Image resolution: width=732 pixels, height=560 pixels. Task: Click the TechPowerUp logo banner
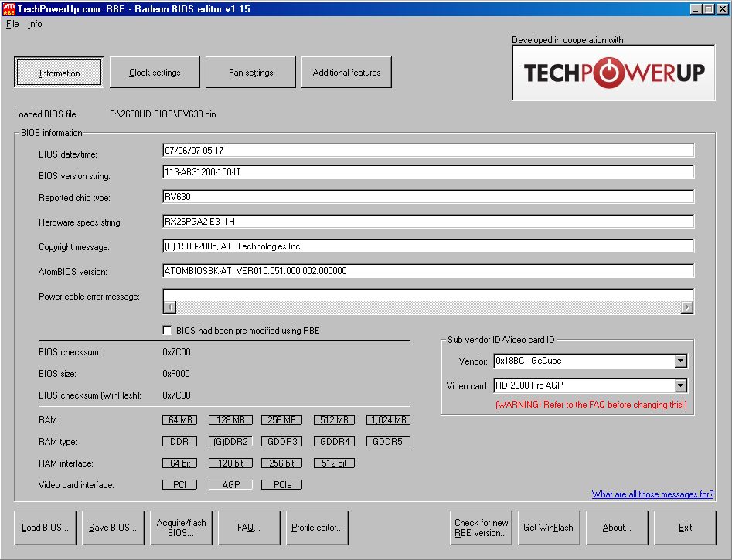(x=614, y=73)
